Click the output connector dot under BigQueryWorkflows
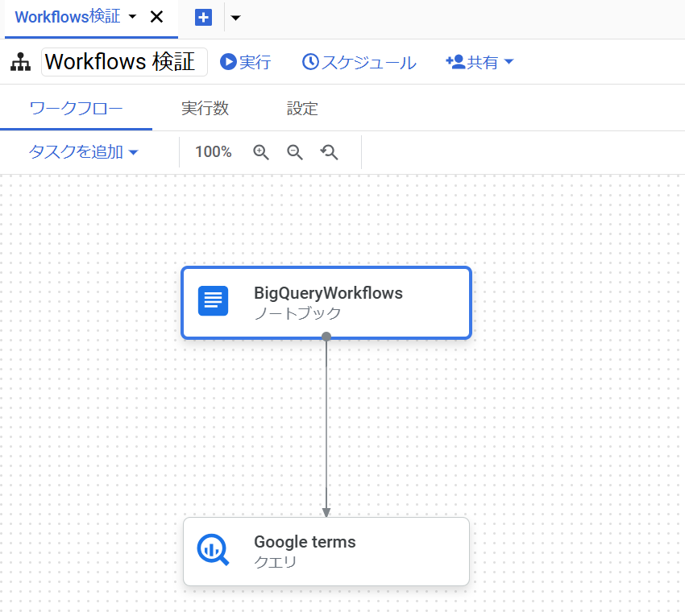 326,337
